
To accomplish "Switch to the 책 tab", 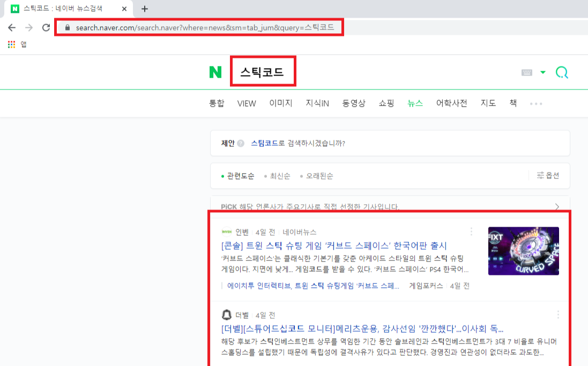I will click(513, 103).
